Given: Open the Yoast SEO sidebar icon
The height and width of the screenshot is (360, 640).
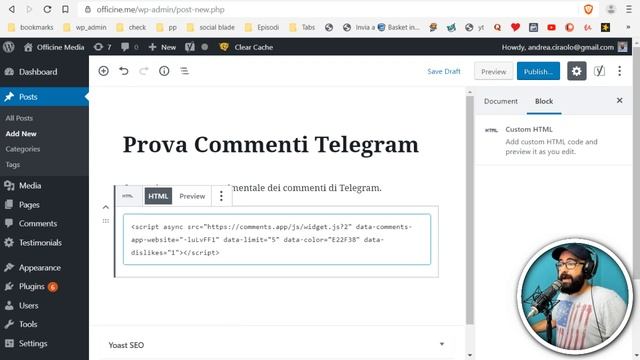Looking at the screenshot, I should click(x=599, y=71).
